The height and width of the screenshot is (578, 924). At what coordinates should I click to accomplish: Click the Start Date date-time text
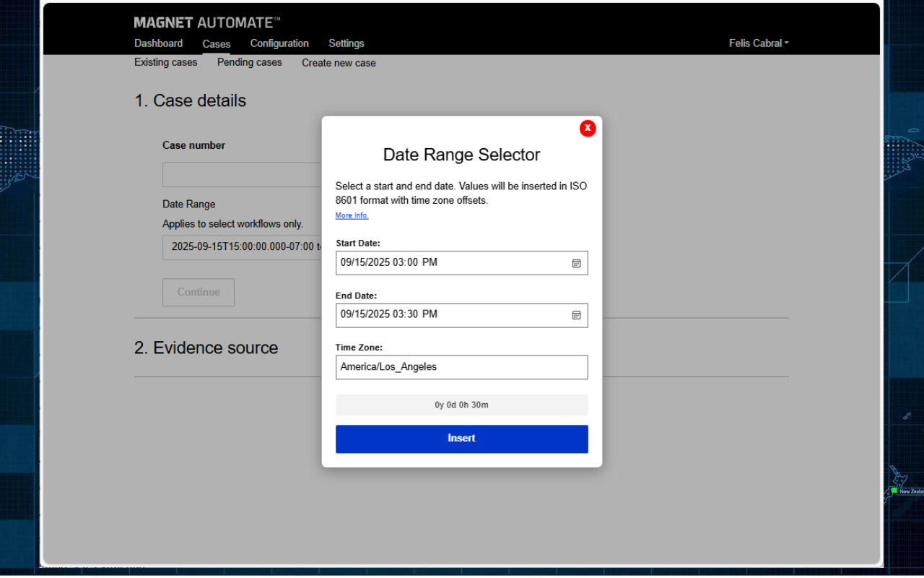(389, 263)
